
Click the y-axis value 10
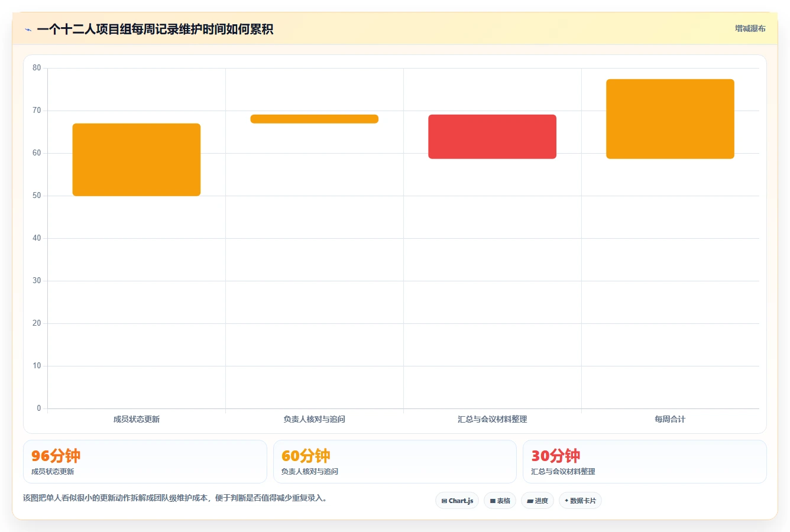[x=37, y=366]
